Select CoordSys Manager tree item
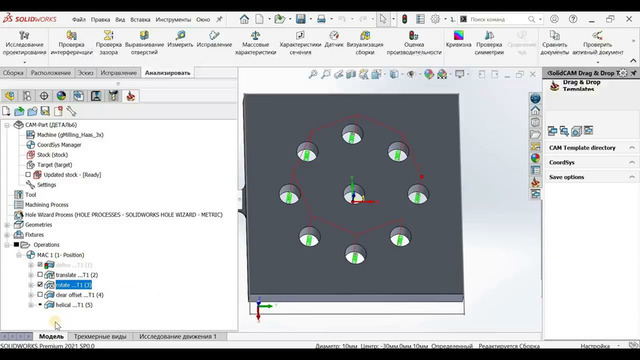 click(59, 145)
